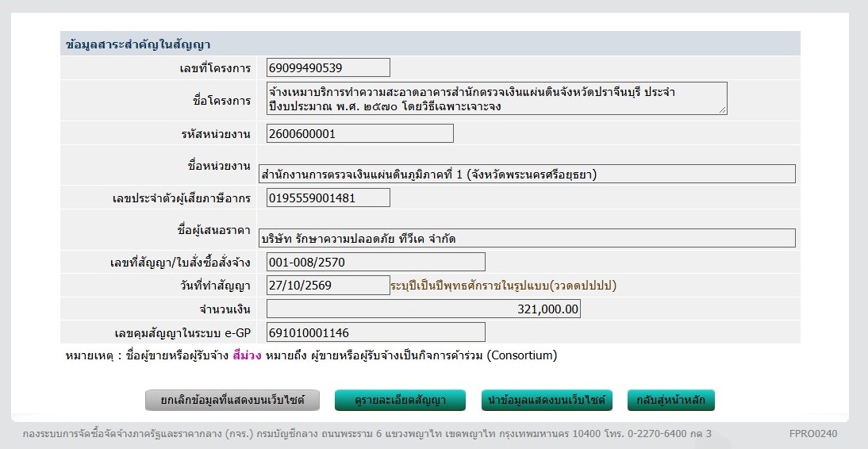Focus the agency code field 2600600001
The image size is (868, 449).
point(360,133)
